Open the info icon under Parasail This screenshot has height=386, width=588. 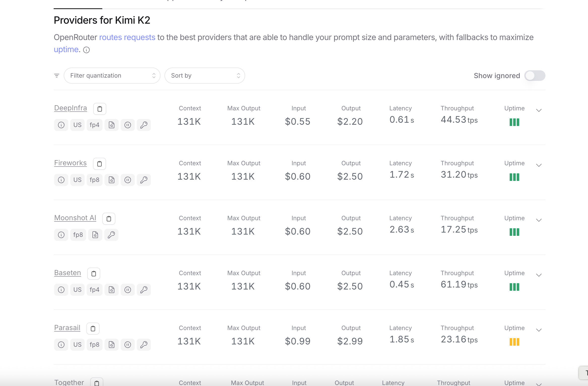(x=61, y=345)
